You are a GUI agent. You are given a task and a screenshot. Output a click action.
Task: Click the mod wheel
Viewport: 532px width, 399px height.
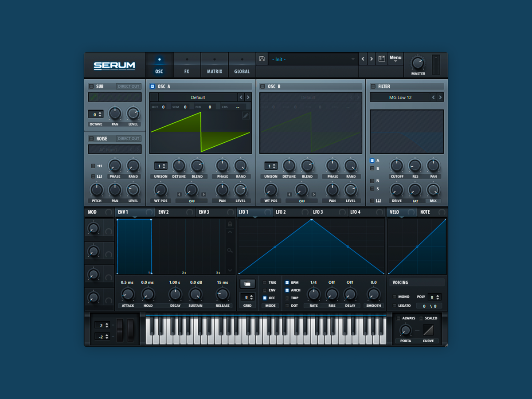point(131,330)
